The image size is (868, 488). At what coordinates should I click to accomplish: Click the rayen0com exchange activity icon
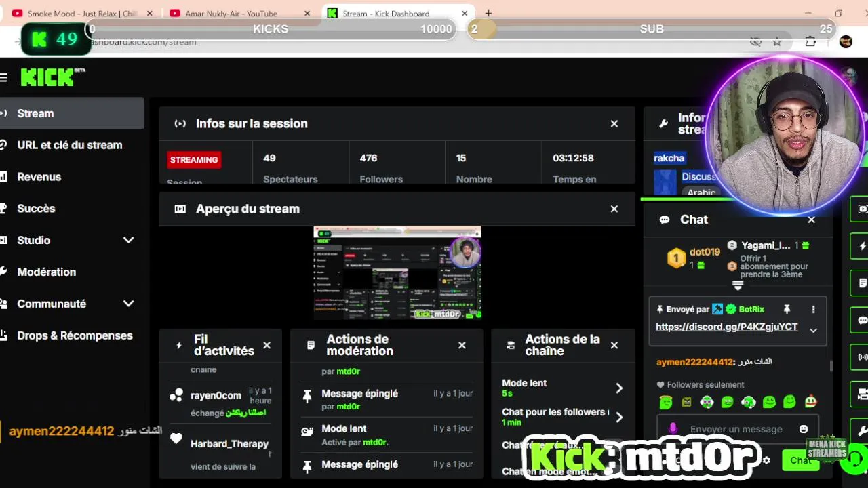click(176, 395)
